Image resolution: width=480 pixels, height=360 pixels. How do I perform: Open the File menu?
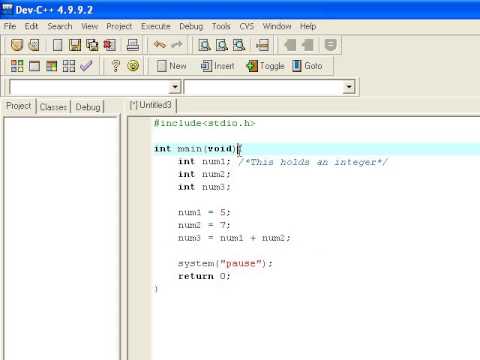pos(10,26)
